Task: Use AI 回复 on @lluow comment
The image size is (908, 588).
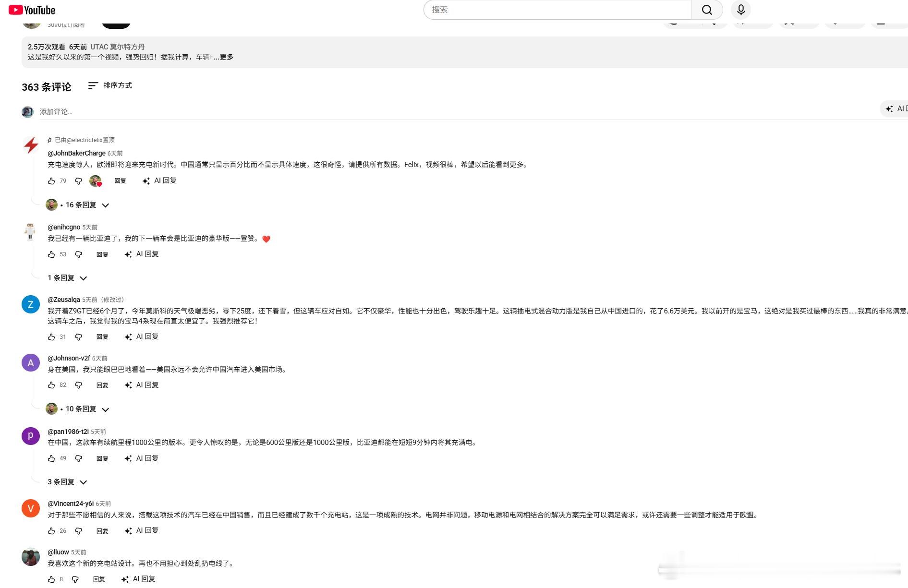Action: coord(138,579)
